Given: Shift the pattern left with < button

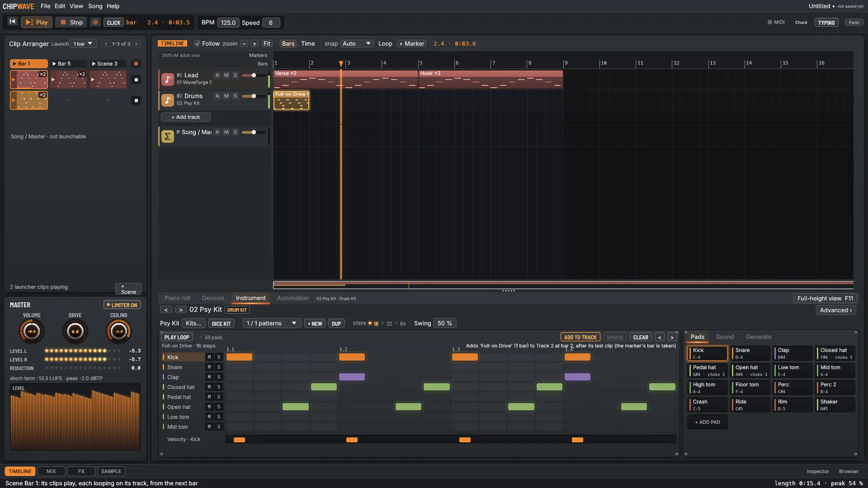Looking at the screenshot, I should (x=660, y=337).
